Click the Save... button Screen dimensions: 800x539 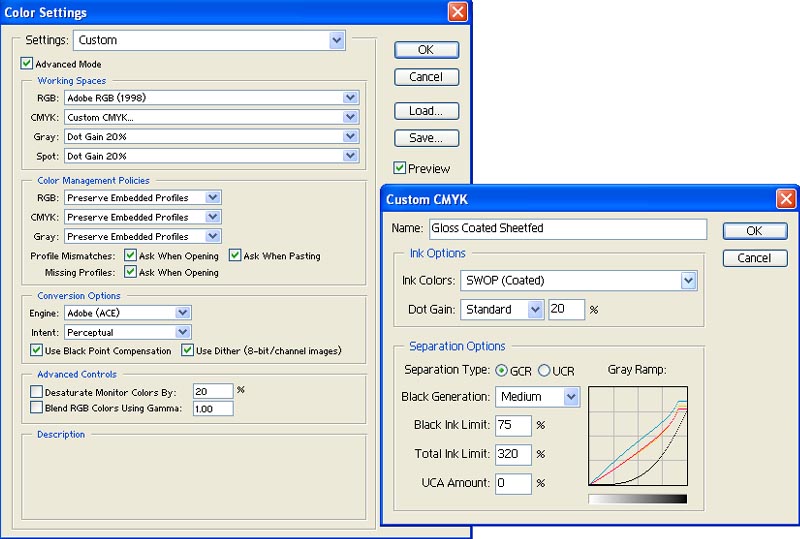pyautogui.click(x=426, y=138)
